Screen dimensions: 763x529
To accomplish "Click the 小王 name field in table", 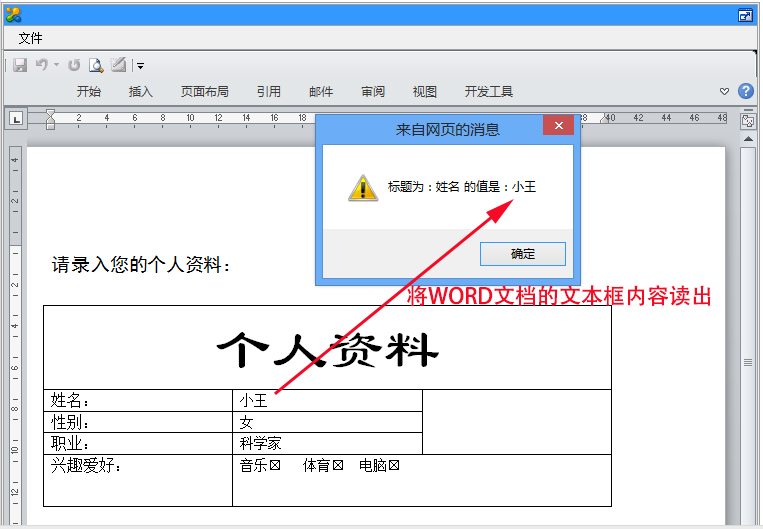I will (254, 400).
